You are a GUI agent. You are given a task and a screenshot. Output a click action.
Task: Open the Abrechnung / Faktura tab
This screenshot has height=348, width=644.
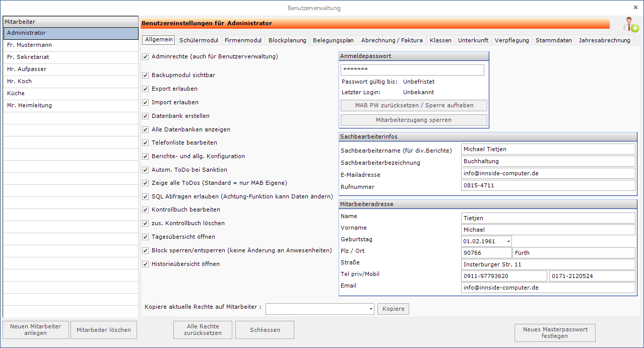coord(392,40)
